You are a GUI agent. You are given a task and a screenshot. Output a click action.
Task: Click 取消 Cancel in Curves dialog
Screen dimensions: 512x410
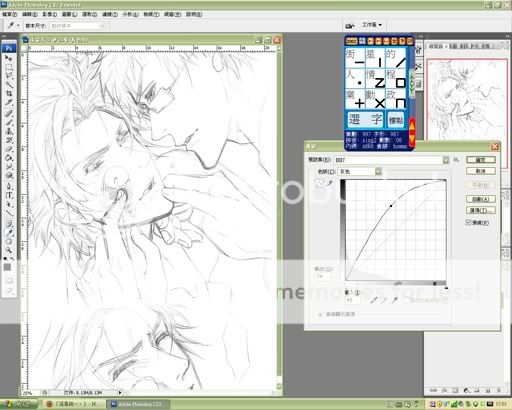481,171
